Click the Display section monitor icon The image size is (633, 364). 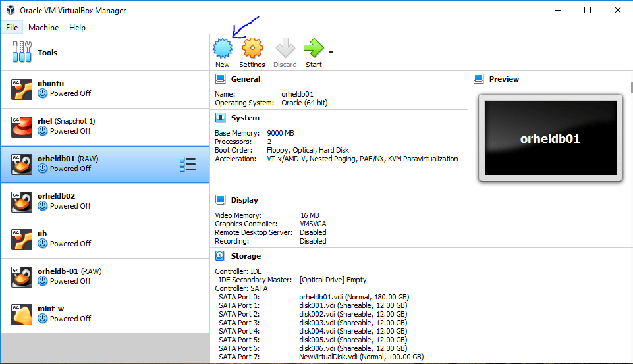click(x=221, y=199)
